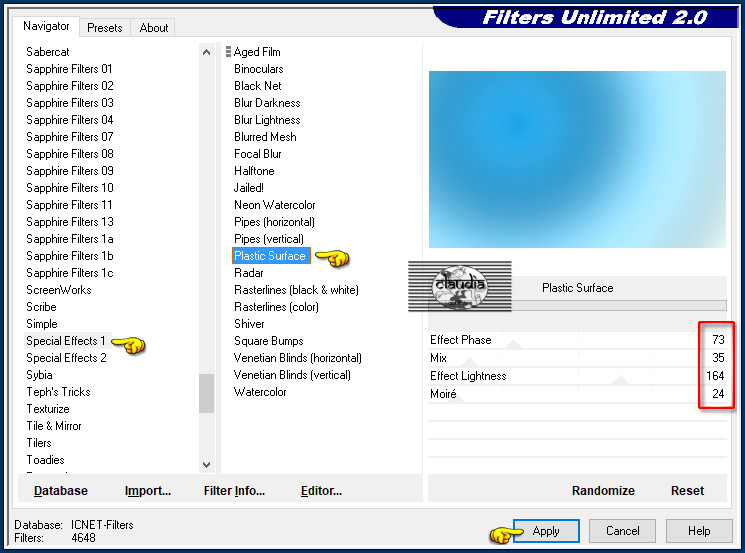Select the Navigator tab
The image size is (745, 553).
pyautogui.click(x=46, y=26)
